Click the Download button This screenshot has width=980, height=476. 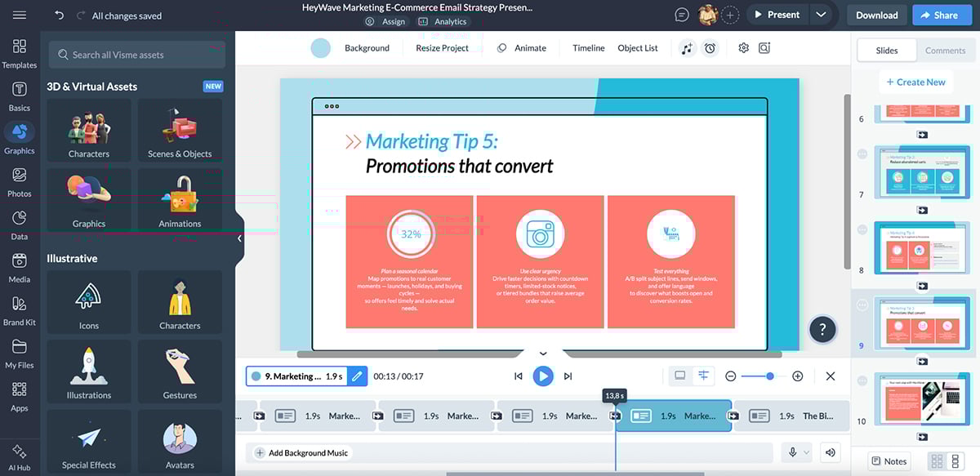[876, 14]
